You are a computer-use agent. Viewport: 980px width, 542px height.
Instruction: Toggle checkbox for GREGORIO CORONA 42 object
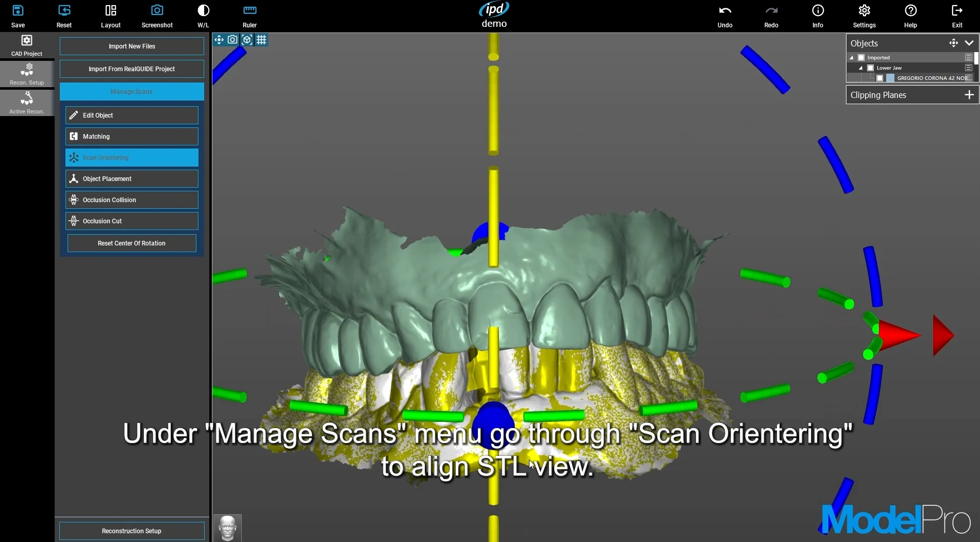tap(880, 78)
